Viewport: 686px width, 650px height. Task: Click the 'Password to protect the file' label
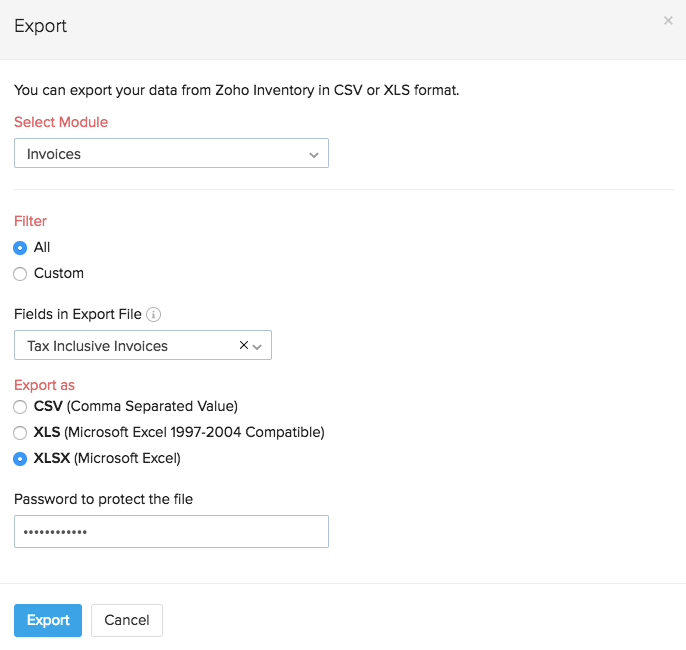[103, 499]
